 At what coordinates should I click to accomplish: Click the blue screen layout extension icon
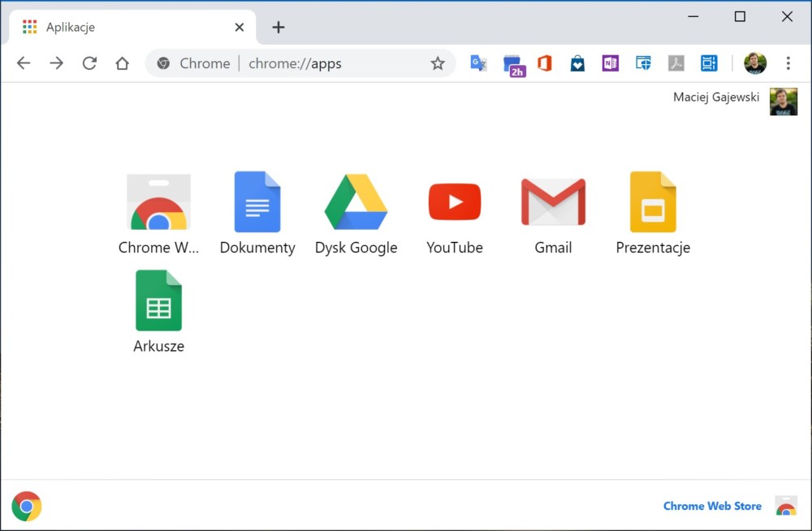point(709,63)
